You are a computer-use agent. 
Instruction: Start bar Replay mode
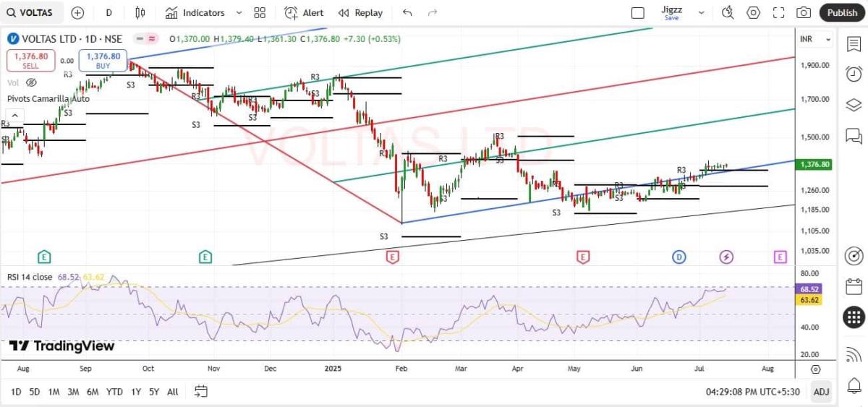pos(360,12)
